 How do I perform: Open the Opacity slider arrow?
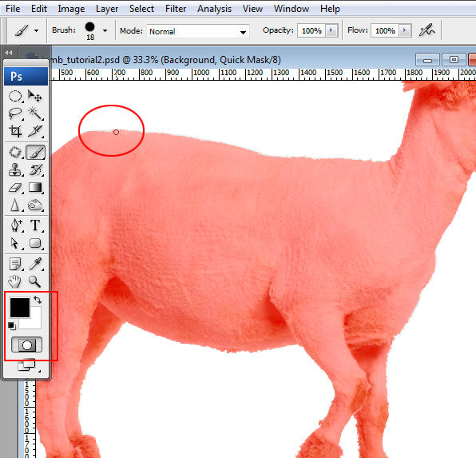click(331, 30)
